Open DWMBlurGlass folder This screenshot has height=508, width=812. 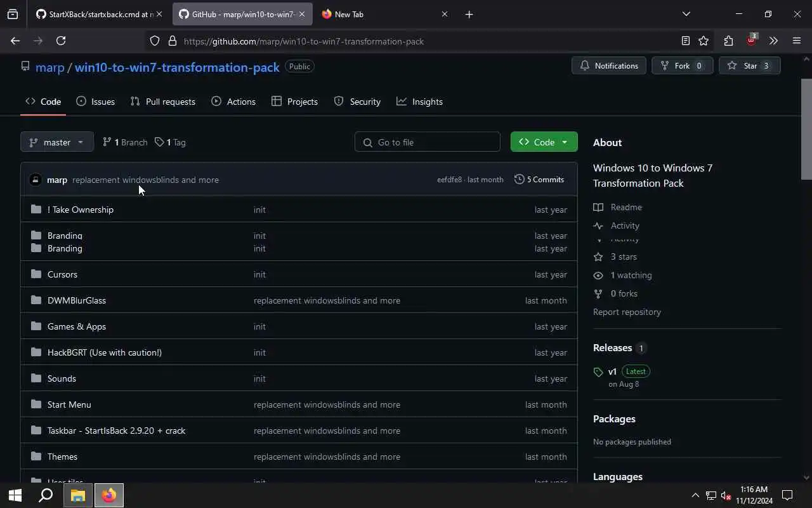[77, 300]
